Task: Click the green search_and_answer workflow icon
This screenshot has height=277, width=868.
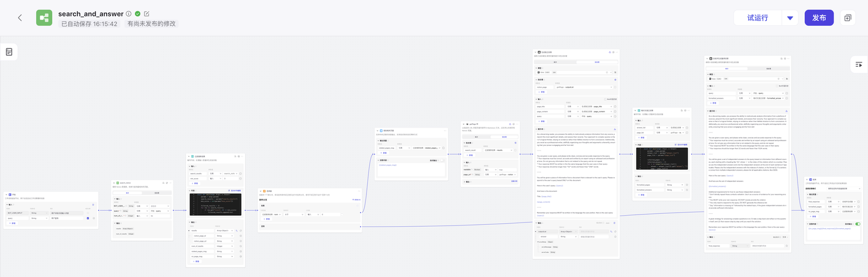Action: pyautogui.click(x=44, y=18)
